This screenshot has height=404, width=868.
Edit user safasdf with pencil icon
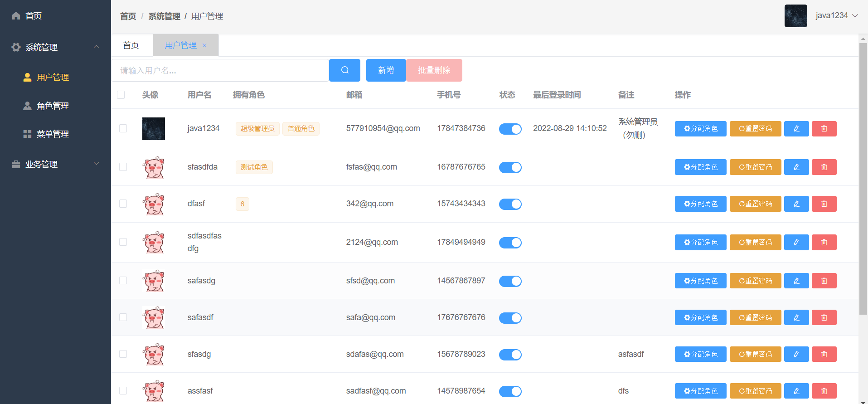tap(796, 317)
